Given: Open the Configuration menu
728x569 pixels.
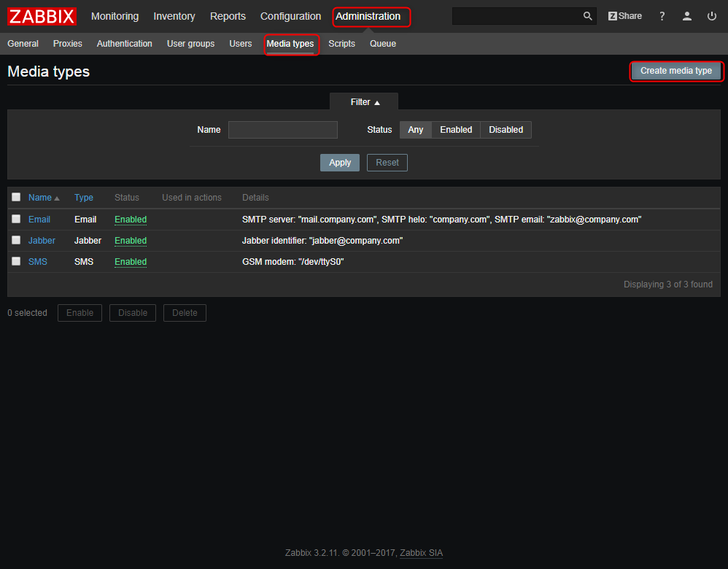Looking at the screenshot, I should pos(290,16).
